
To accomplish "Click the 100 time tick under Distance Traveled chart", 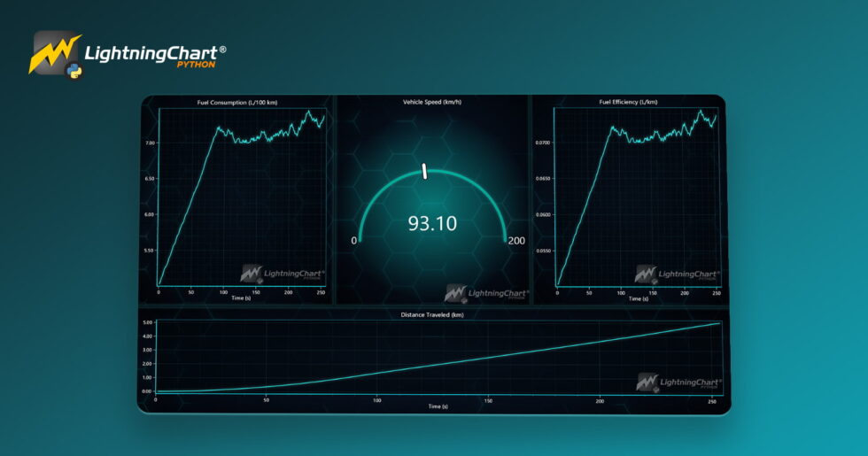I will coord(377,400).
